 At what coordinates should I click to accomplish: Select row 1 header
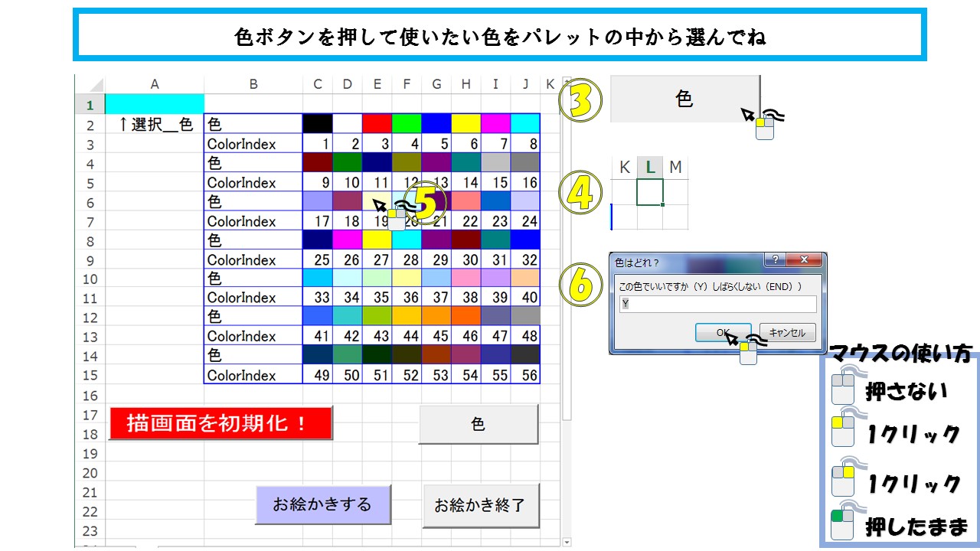pos(90,104)
